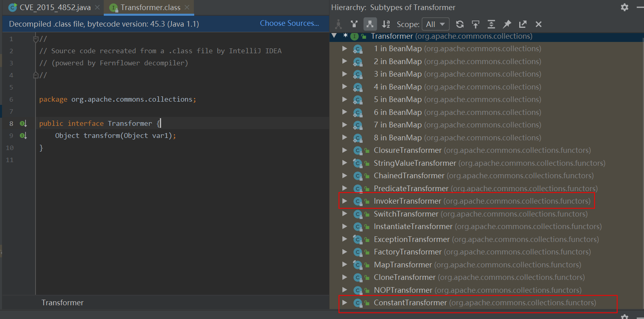Click interface icon on Transformer.class tab
The height and width of the screenshot is (319, 644).
(x=114, y=8)
